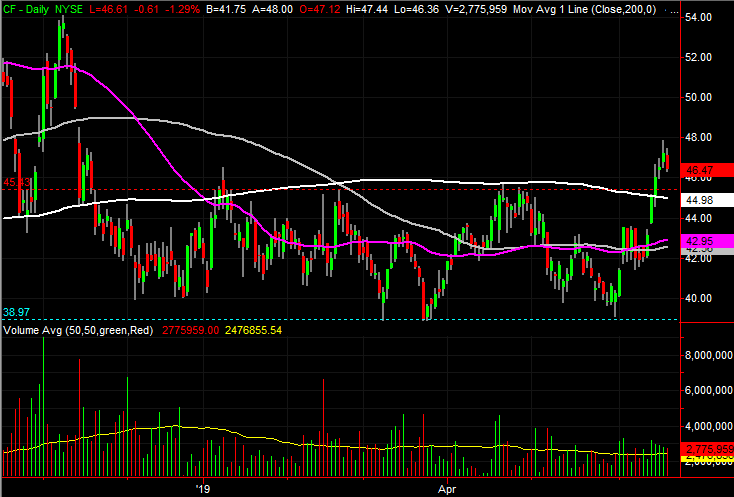Click the -0.61 net change value
Screen dimensions: 734x497
pos(146,9)
